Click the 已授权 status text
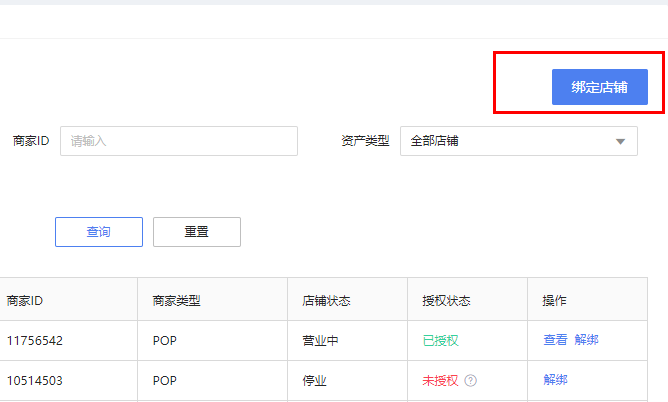 point(440,340)
